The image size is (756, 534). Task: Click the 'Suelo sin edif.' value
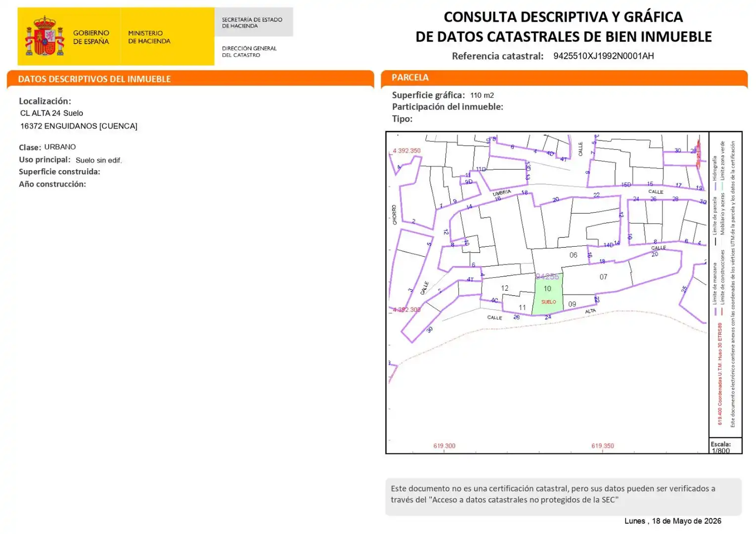pos(98,160)
